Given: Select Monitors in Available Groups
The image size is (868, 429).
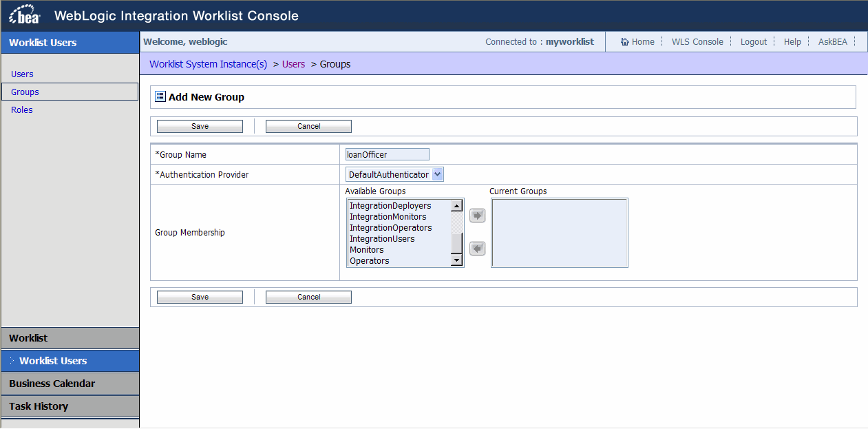Looking at the screenshot, I should click(x=367, y=250).
